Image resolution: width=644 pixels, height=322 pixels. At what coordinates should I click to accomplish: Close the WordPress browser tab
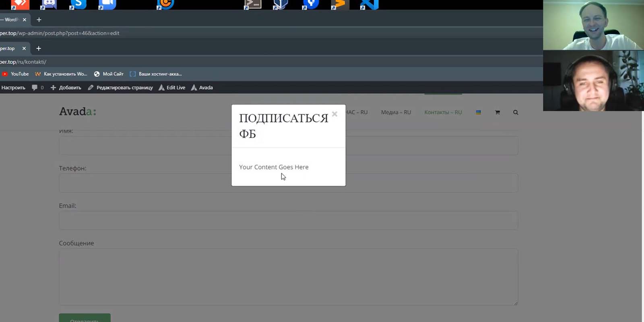point(24,20)
